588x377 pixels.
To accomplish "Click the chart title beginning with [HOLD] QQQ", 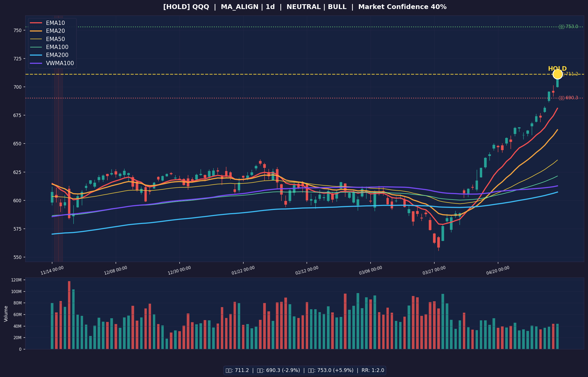I will 305,7.
